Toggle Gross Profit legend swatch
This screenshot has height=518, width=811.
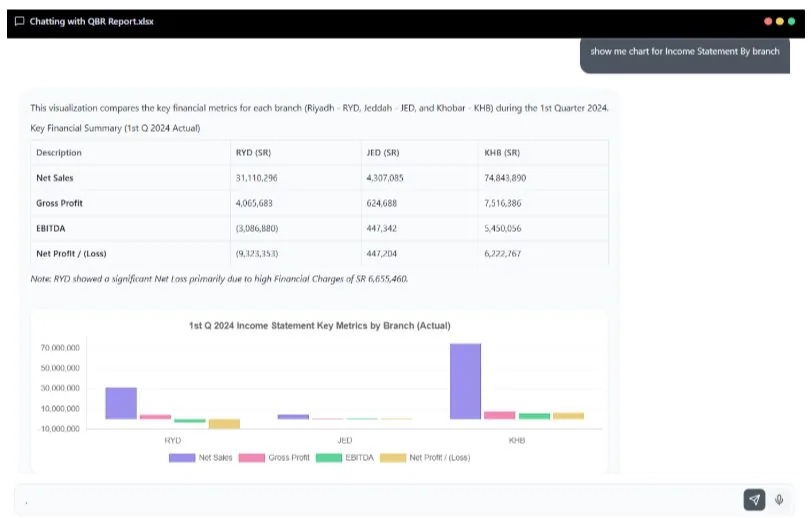pyautogui.click(x=252, y=458)
